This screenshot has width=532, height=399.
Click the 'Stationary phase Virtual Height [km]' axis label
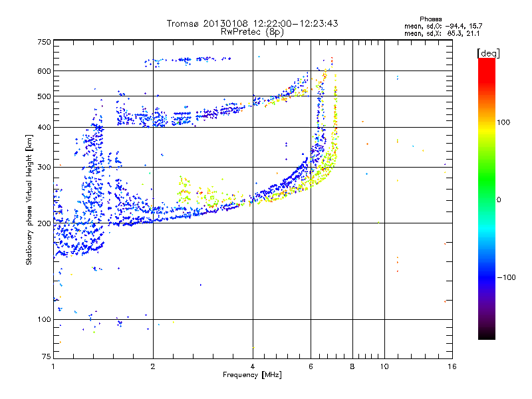[29, 199]
